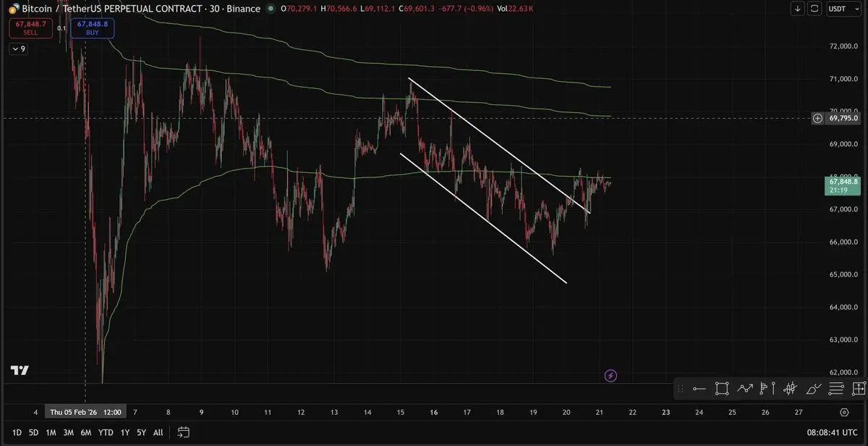The image size is (868, 446).
Task: Select the 3M time range
Action: pyautogui.click(x=68, y=433)
